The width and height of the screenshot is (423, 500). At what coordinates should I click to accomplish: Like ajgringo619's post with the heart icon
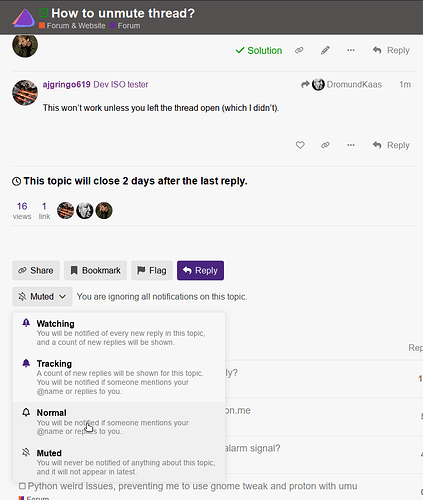[300, 145]
